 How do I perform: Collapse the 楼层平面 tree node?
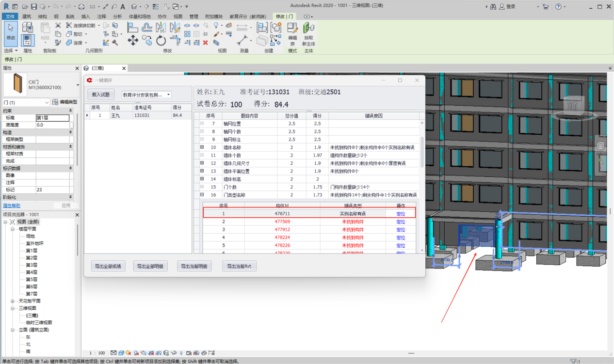click(13, 229)
